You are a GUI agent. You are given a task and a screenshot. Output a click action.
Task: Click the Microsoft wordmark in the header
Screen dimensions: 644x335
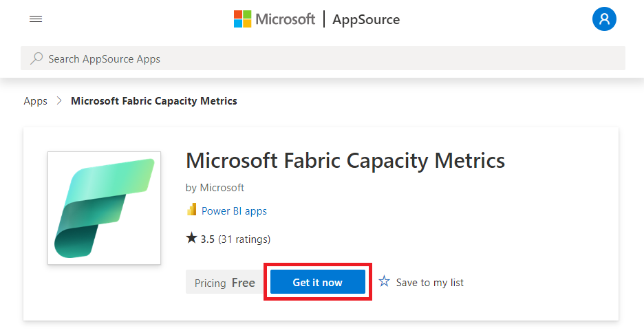285,19
